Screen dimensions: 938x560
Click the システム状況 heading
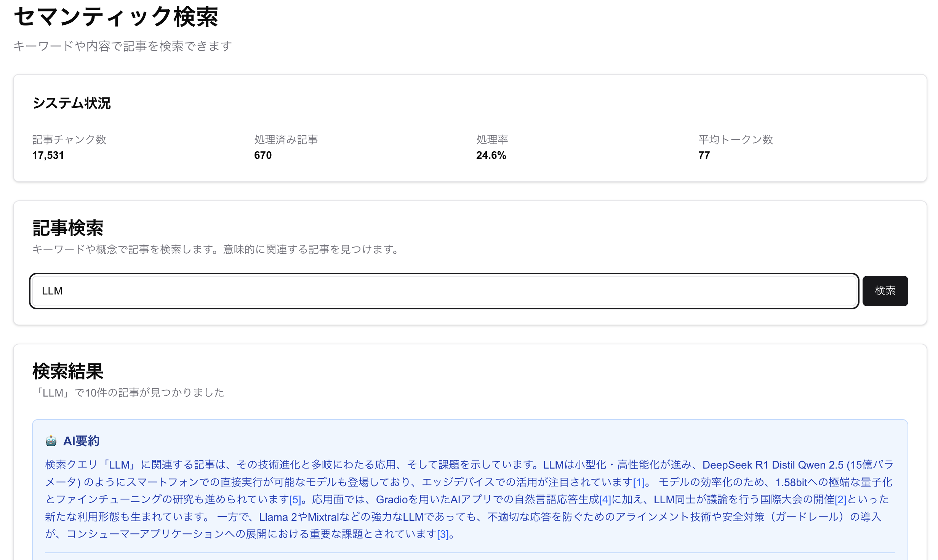pos(72,103)
